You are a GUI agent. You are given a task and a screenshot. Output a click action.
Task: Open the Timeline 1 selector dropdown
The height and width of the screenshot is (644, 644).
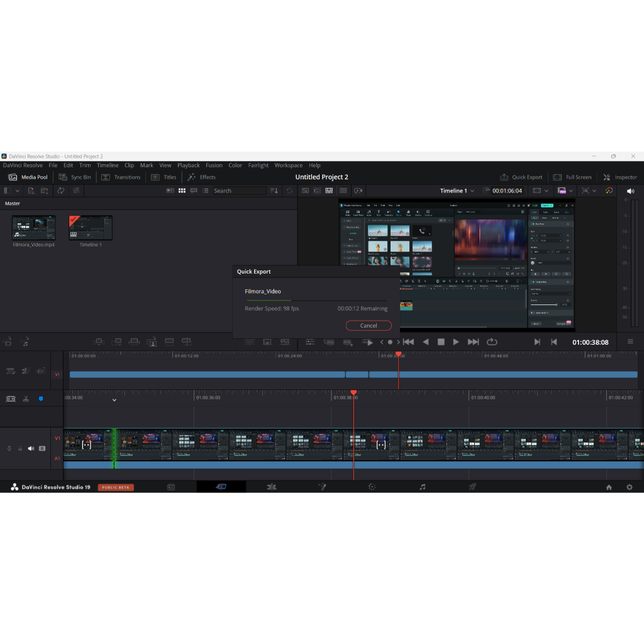(x=457, y=191)
